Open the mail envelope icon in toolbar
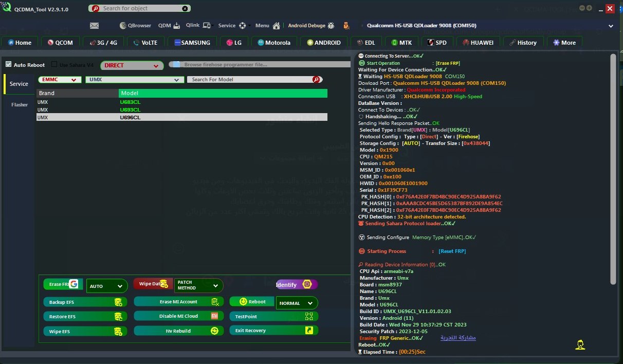The image size is (623, 364). pos(94,25)
